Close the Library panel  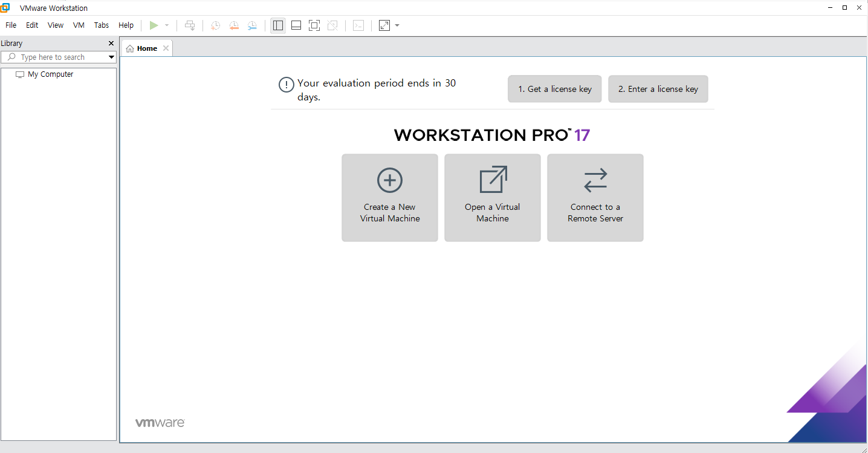[111, 44]
